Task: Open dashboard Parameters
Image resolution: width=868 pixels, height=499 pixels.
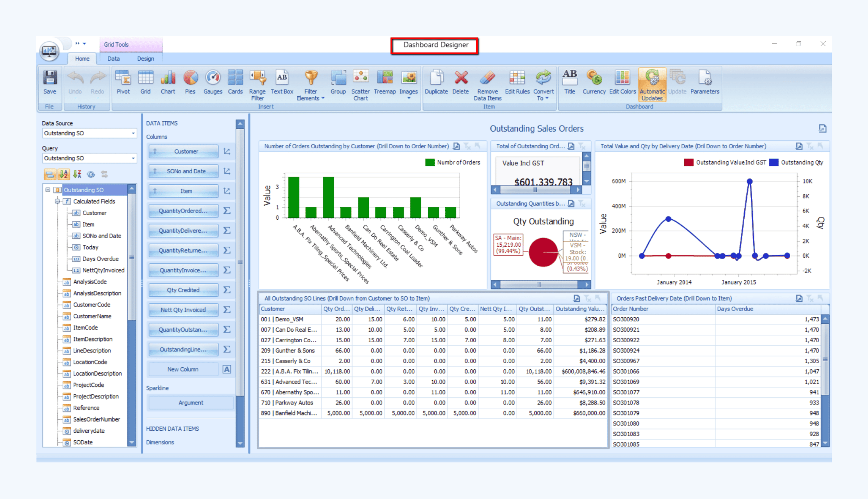Action: point(705,83)
